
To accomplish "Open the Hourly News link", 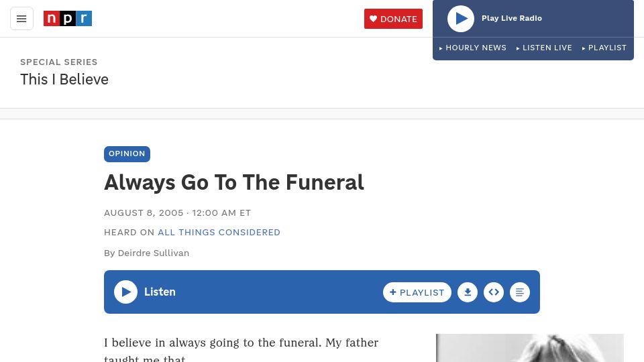I will (x=473, y=48).
